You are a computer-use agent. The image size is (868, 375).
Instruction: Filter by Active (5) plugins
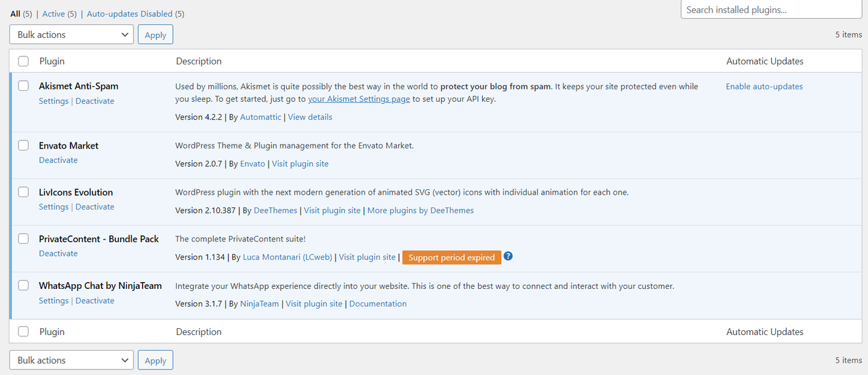[x=60, y=14]
